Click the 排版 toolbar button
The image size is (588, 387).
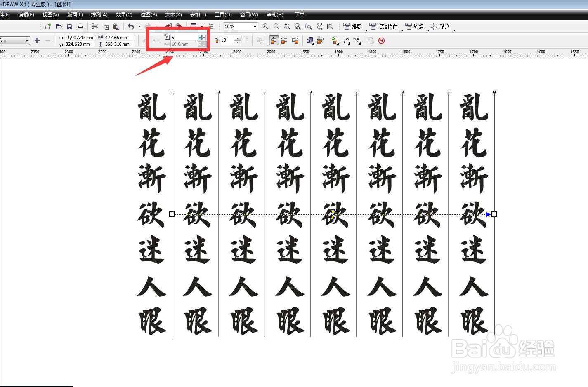[x=353, y=26]
